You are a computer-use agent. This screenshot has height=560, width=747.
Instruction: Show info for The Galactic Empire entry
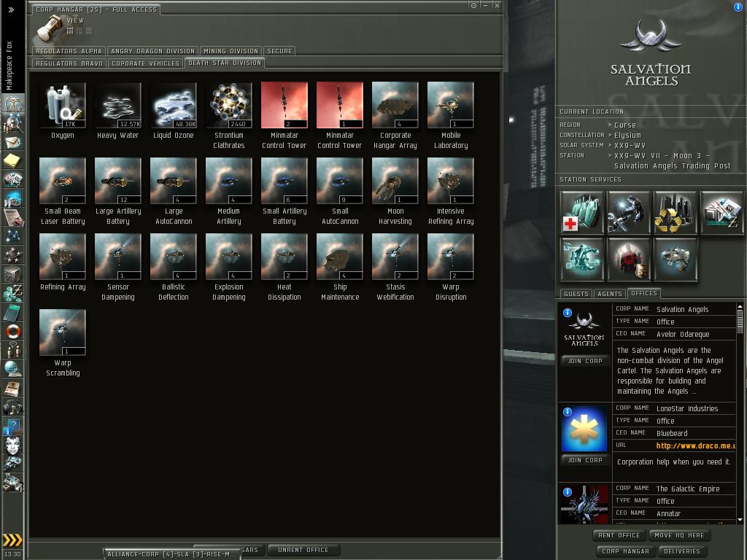point(568,492)
